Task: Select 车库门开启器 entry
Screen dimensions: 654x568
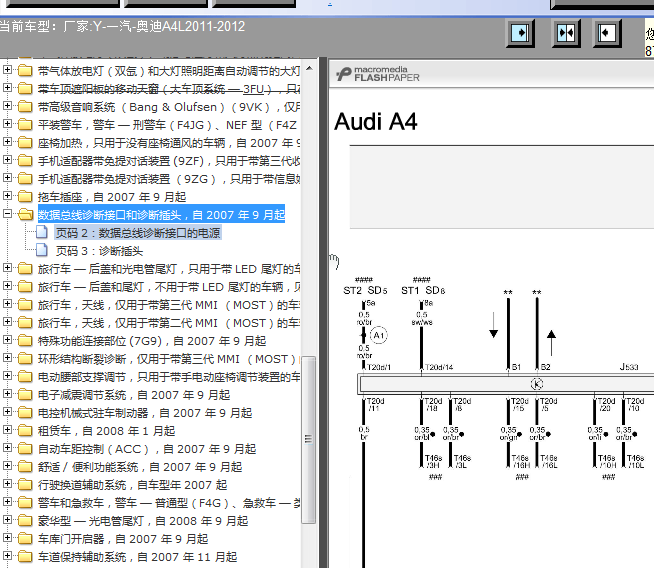Action: pos(123,539)
